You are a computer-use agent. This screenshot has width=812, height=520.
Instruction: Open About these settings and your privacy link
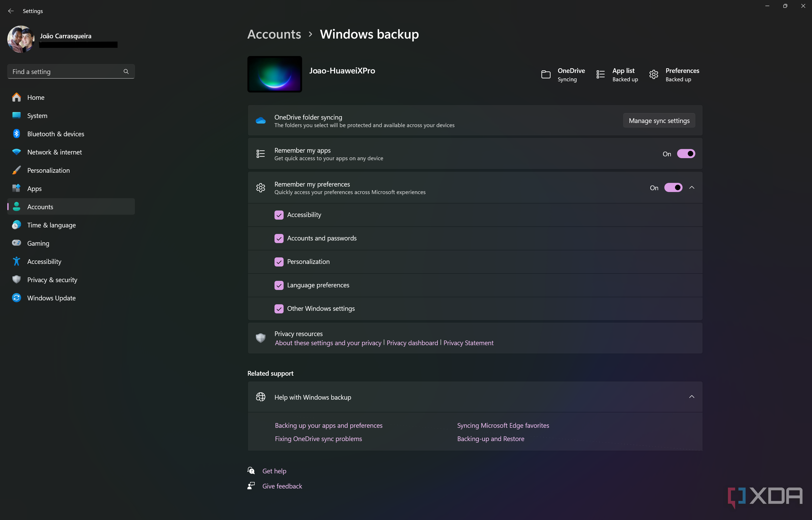coord(328,343)
